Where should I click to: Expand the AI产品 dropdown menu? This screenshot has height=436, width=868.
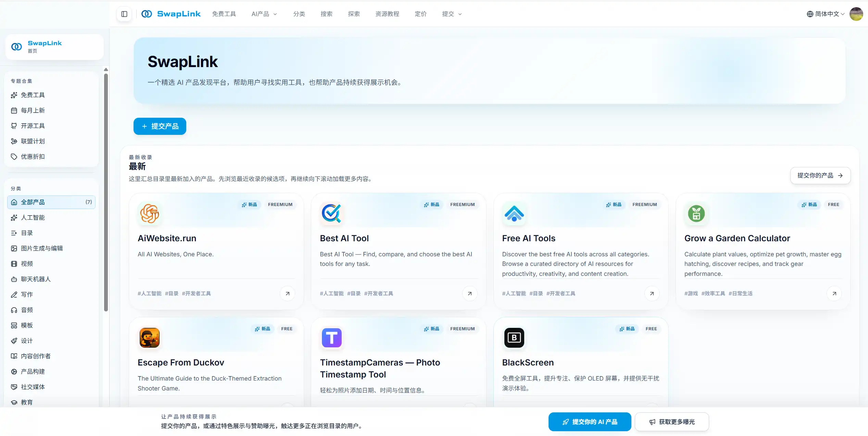(x=264, y=14)
